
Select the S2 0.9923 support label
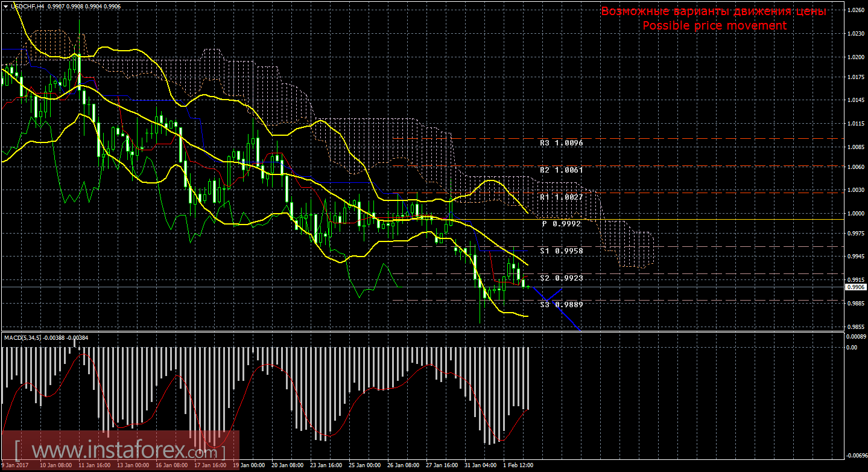pos(561,278)
